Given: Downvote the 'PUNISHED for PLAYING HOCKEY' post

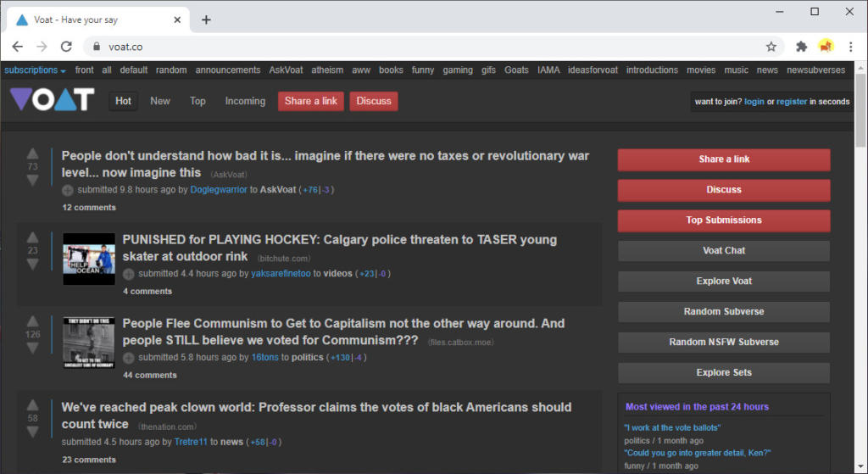Looking at the screenshot, I should (33, 264).
